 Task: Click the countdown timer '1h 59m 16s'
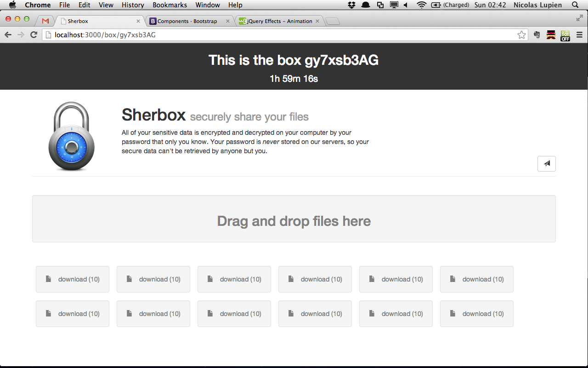click(x=294, y=79)
